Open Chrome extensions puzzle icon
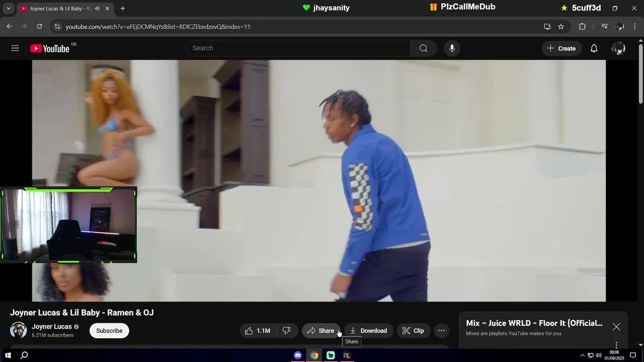644x362 pixels. pos(582,26)
